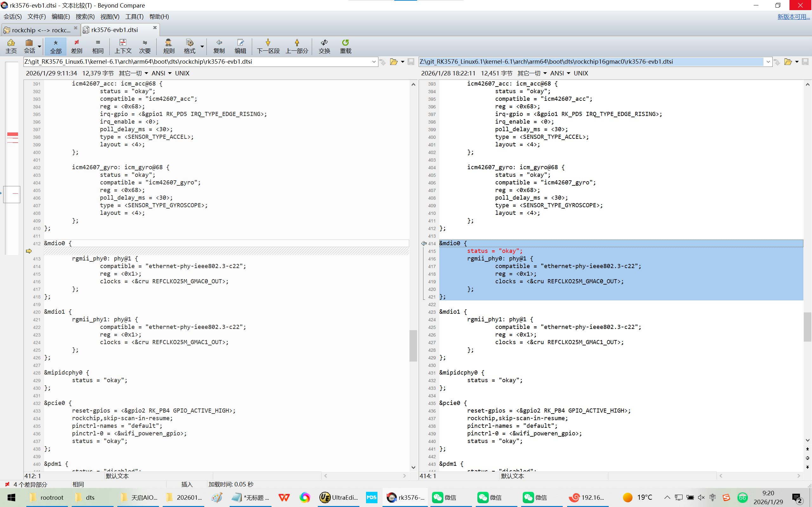Jump to Next Section (下一区段) arrow
This screenshot has width=812, height=507.
(x=268, y=46)
